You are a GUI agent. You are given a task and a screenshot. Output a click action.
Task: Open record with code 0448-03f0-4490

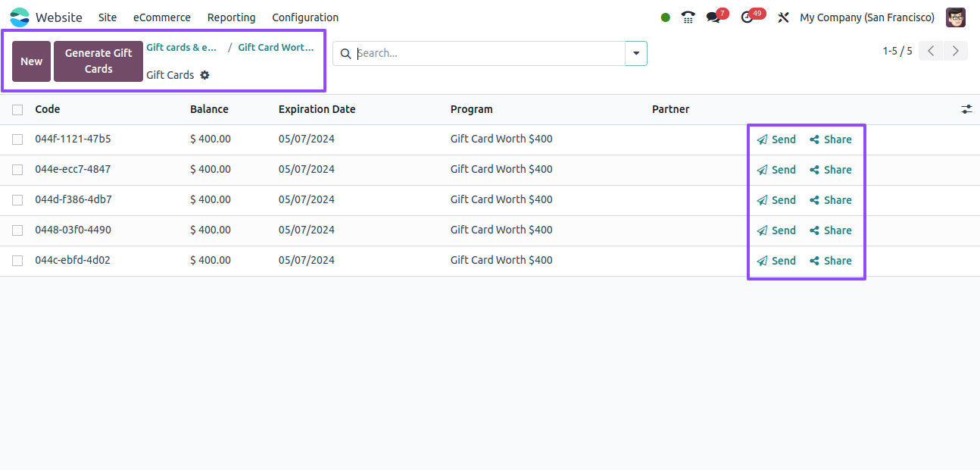coord(73,230)
